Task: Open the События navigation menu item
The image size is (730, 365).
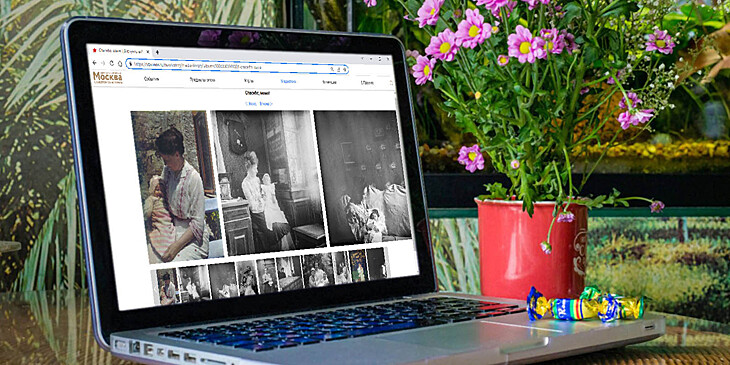Action: (x=151, y=79)
